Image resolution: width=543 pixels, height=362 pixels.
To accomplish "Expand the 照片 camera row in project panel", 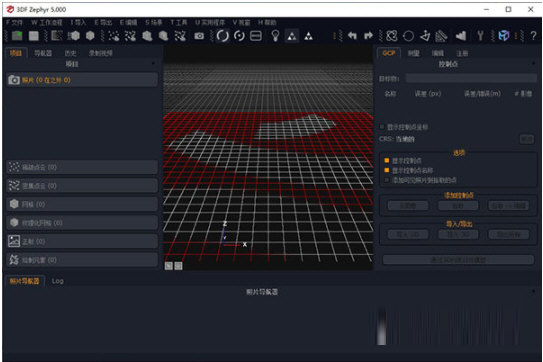I will click(82, 80).
